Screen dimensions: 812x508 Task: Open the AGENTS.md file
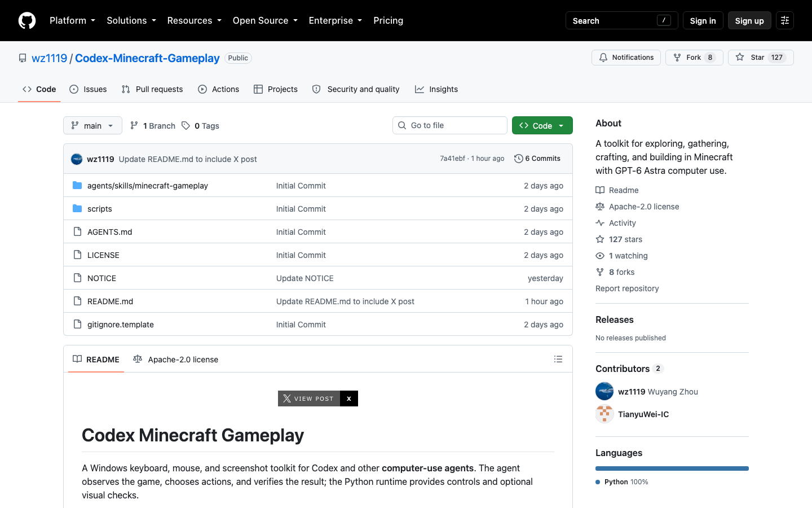coord(110,232)
